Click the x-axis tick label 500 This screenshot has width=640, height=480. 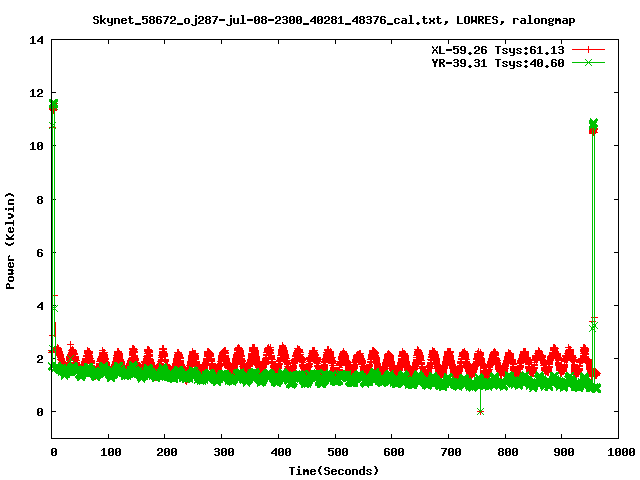[x=337, y=452]
